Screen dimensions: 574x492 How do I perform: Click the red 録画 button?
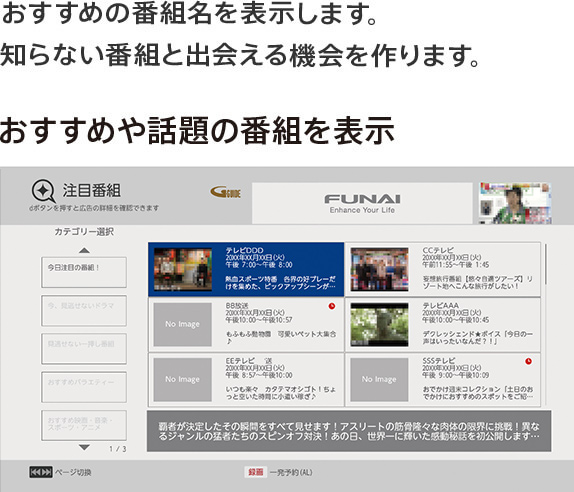(x=256, y=472)
